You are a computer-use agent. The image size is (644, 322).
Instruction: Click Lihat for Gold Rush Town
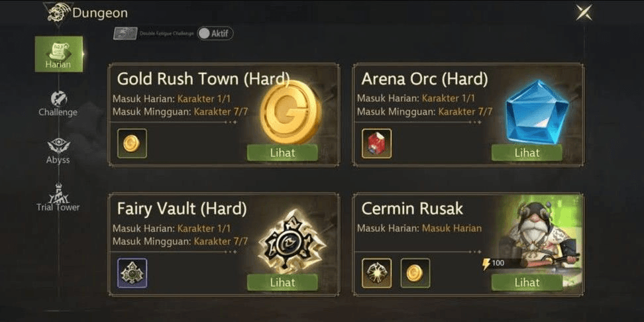(282, 153)
